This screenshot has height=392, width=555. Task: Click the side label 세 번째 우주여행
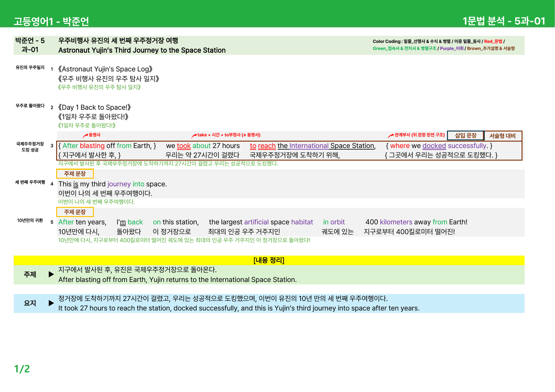(30, 182)
